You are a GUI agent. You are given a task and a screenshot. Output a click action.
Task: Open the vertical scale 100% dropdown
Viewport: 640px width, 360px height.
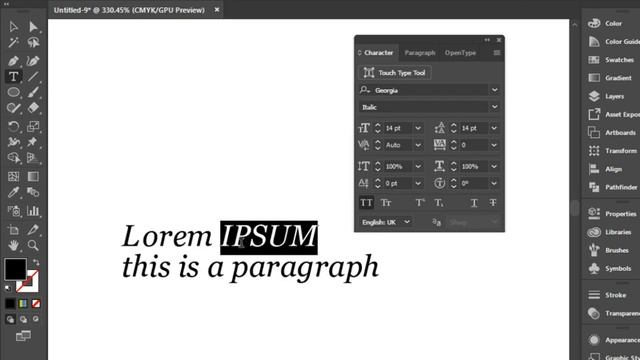[418, 167]
